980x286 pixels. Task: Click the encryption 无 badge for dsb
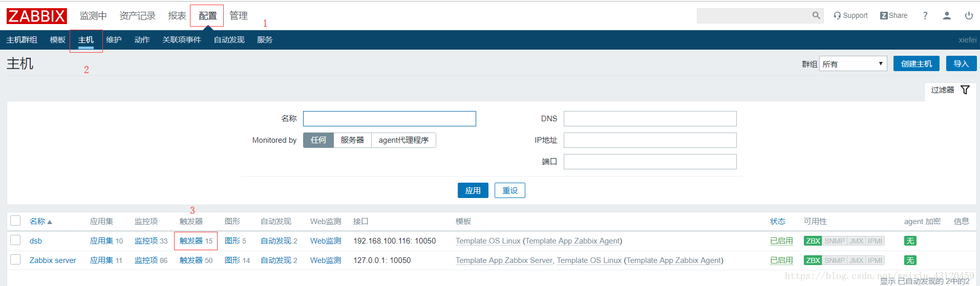click(x=910, y=241)
